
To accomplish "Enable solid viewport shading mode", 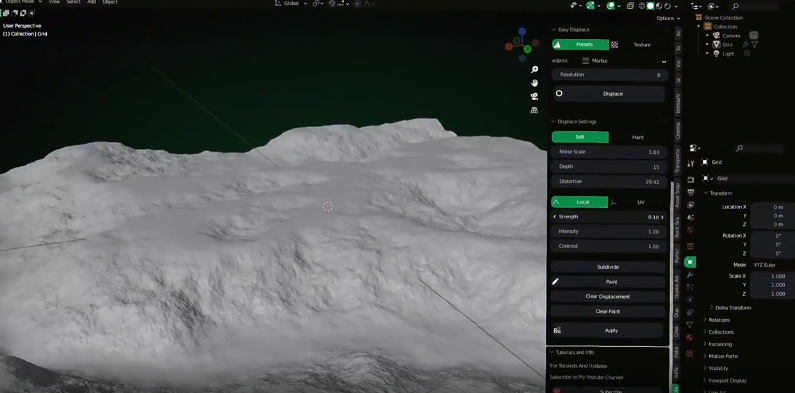I will click(650, 6).
